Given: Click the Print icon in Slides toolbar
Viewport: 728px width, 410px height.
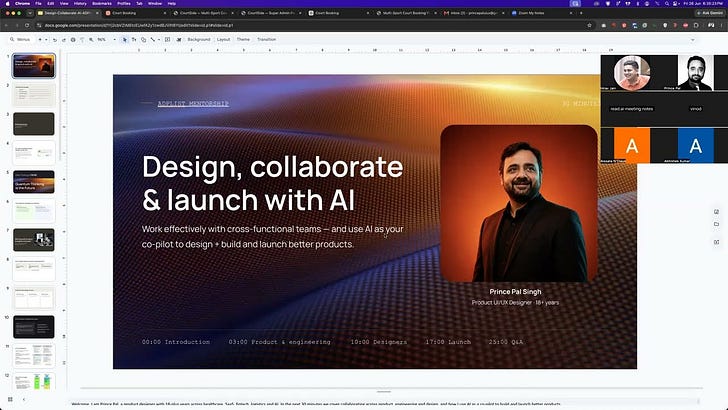Looking at the screenshot, I should coord(73,40).
